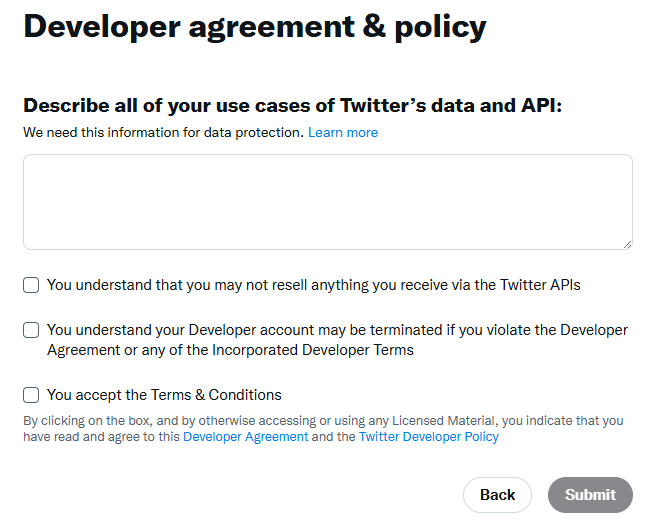
Task: Check the may not resell checkbox
Action: tap(31, 285)
